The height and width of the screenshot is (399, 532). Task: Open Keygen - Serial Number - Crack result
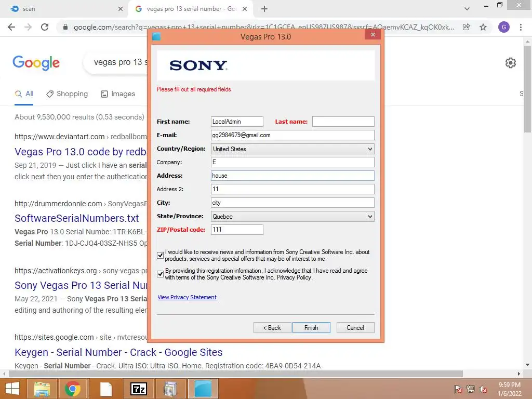tap(118, 352)
